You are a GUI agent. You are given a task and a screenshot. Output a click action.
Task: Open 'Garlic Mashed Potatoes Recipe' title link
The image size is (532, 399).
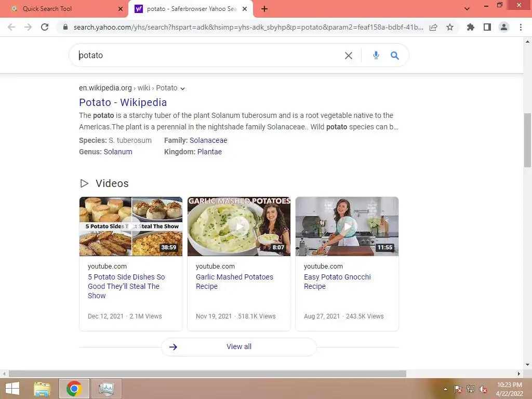(234, 281)
